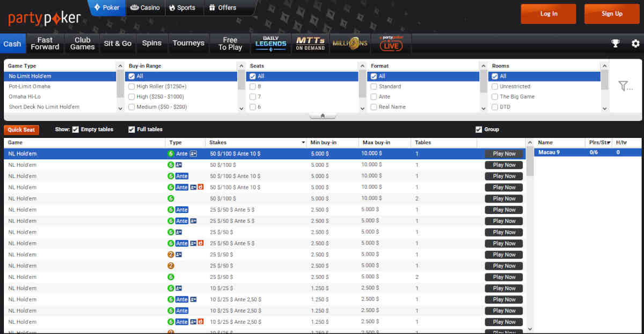Image resolution: width=644 pixels, height=334 pixels.
Task: Sort by Plrs/Str column header
Action: click(x=599, y=143)
